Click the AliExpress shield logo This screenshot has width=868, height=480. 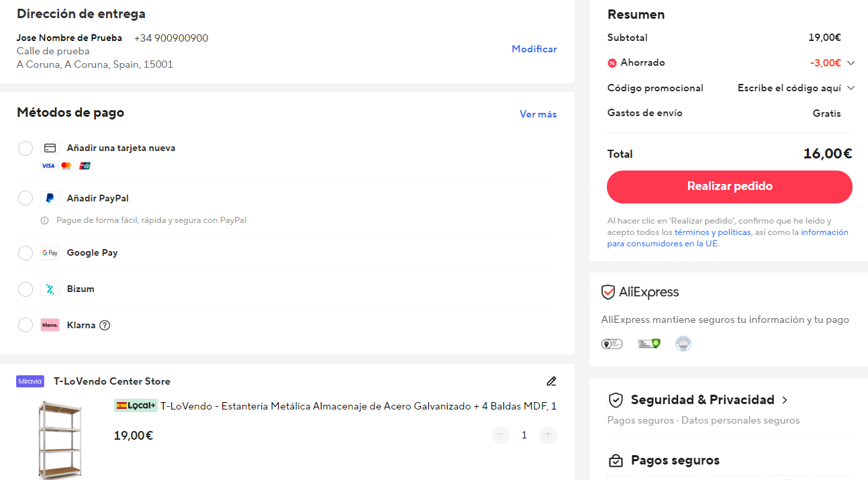pos(608,293)
